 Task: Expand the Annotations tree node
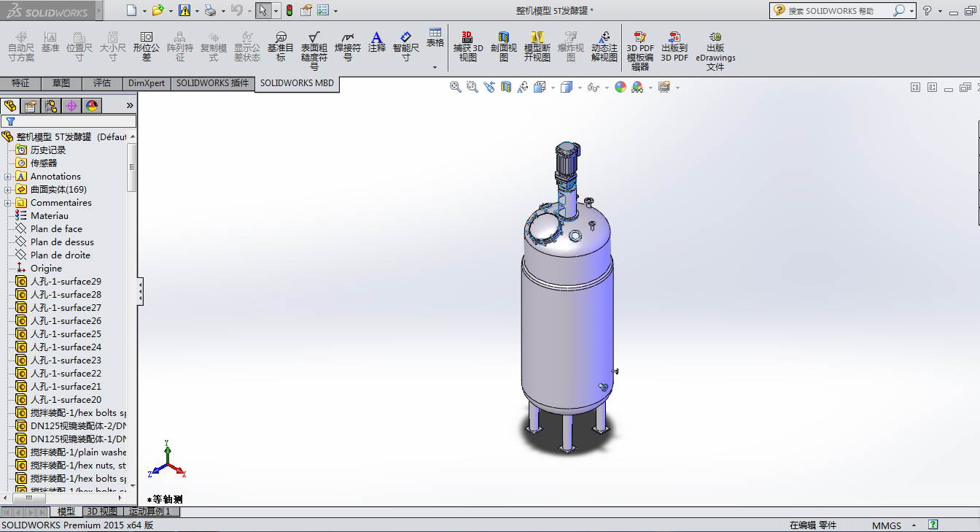7,177
